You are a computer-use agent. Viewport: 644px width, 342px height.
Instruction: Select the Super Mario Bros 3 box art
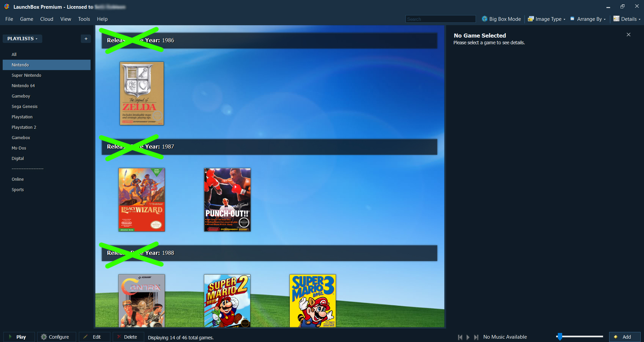pos(313,301)
